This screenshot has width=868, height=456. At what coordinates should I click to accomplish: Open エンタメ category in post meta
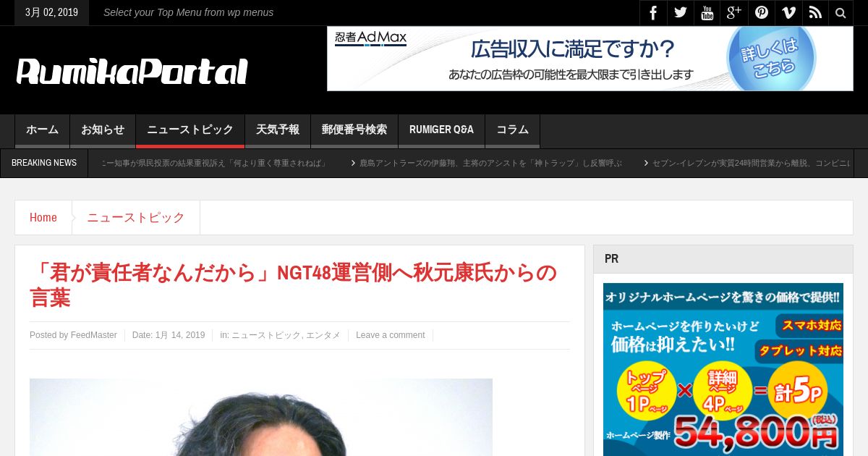323,335
